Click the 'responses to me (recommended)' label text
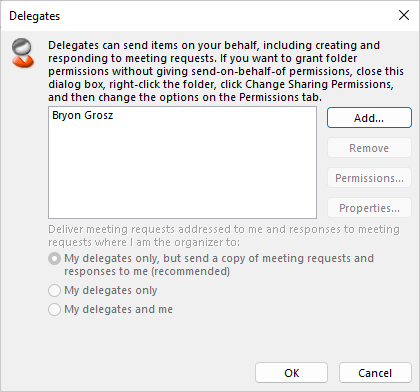Viewport: 420px width, 392px height. [147, 271]
